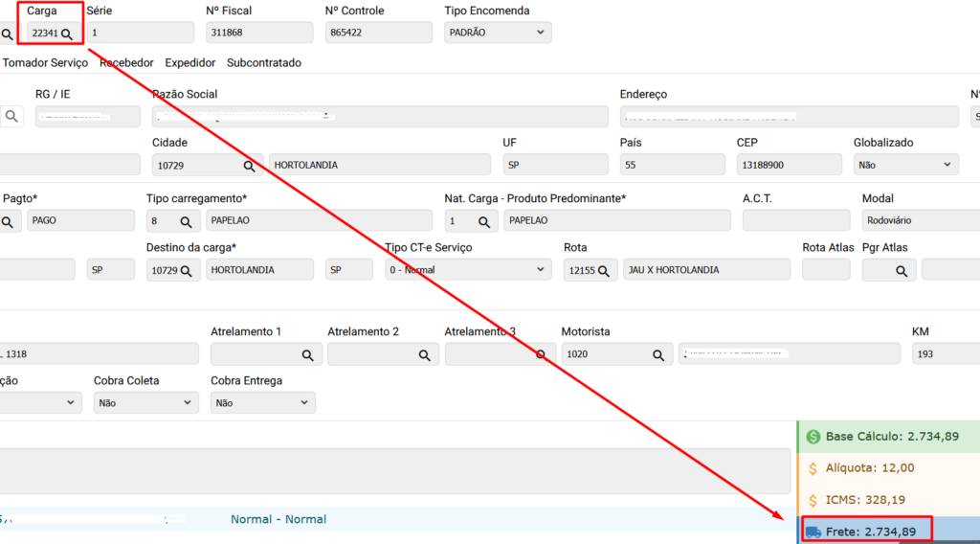
Task: Click the Atrelamento 2 search icon
Action: [424, 354]
